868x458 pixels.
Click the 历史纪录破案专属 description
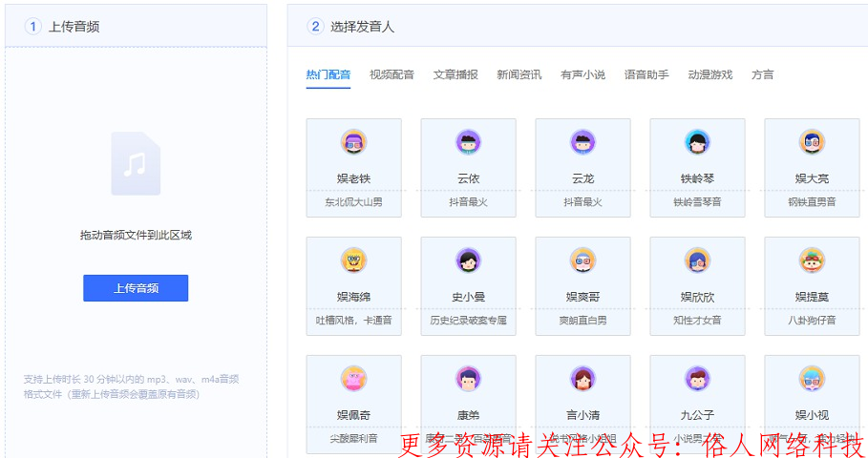tap(468, 321)
